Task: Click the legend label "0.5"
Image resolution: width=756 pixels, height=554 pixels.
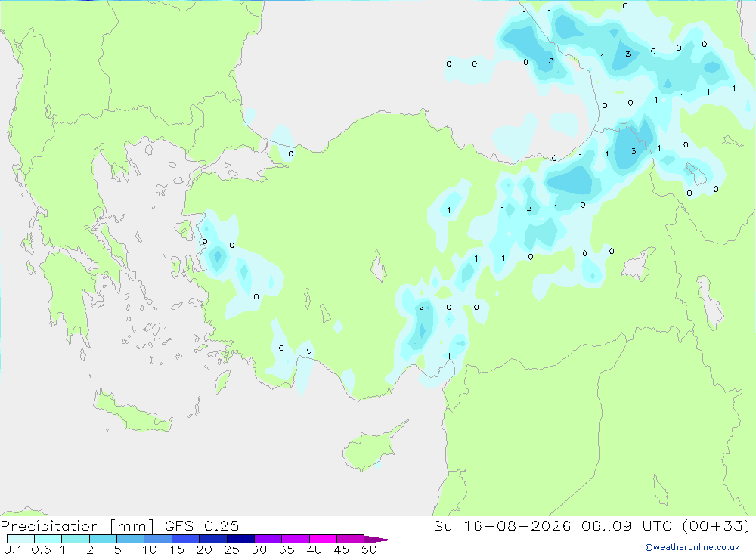Action: (x=41, y=549)
